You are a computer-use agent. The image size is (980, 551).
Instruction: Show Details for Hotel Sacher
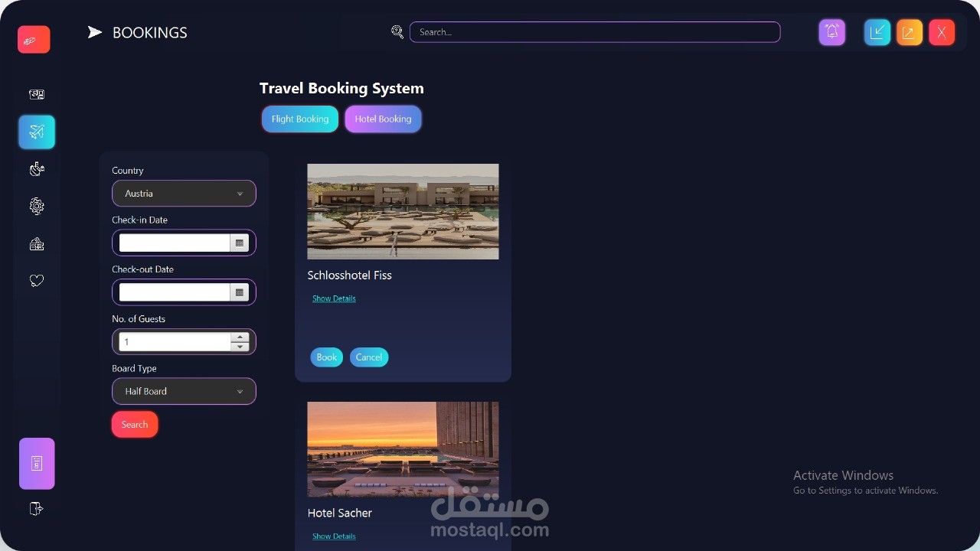click(334, 536)
